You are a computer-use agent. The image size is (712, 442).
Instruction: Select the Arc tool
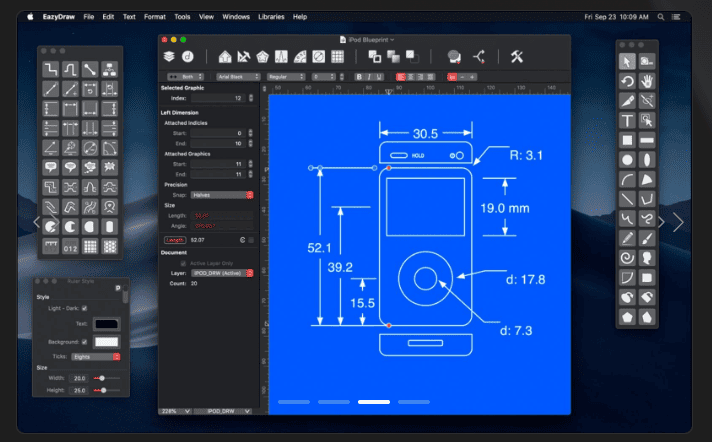tap(627, 179)
